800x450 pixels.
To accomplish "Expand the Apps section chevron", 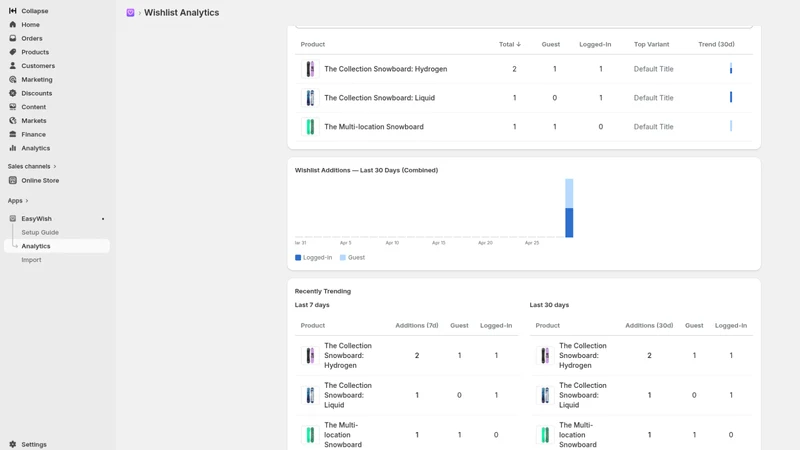I will point(27,201).
